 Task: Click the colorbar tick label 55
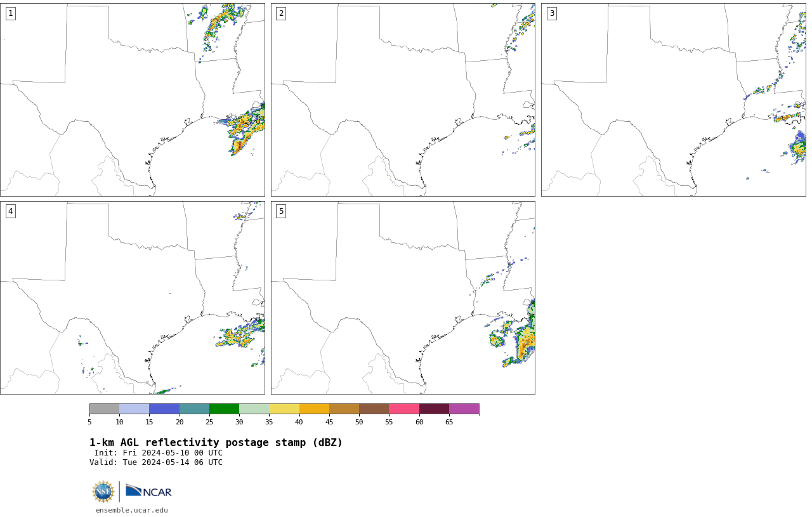(x=389, y=422)
